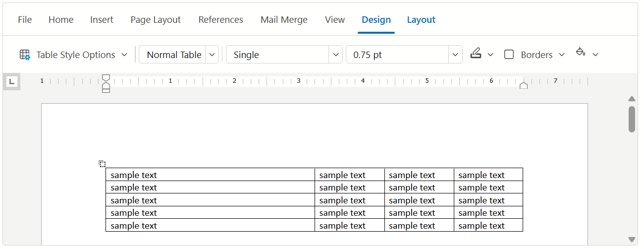Switch to the Home tab
The width and height of the screenshot is (644, 249).
[x=61, y=20]
